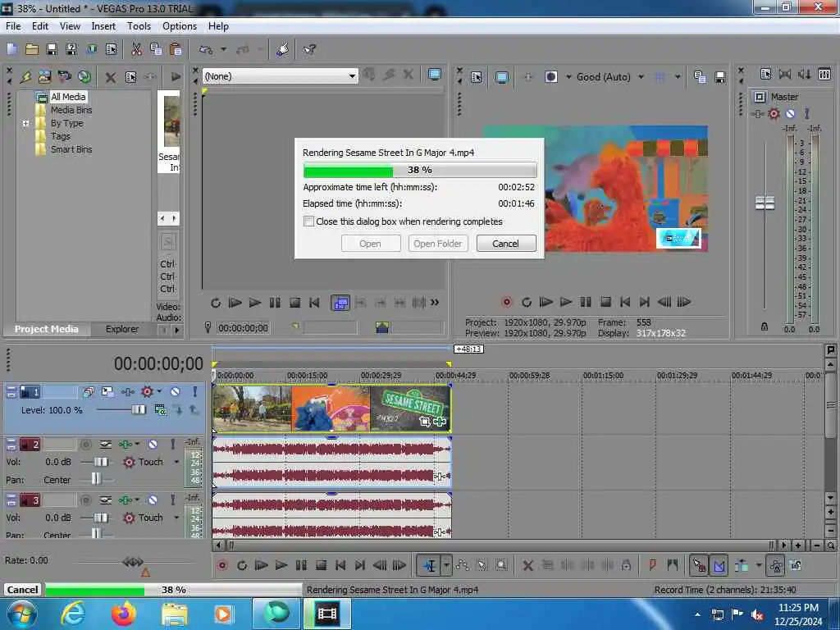Toggle Mute on audio track 2
This screenshot has height=630, width=840.
click(153, 444)
